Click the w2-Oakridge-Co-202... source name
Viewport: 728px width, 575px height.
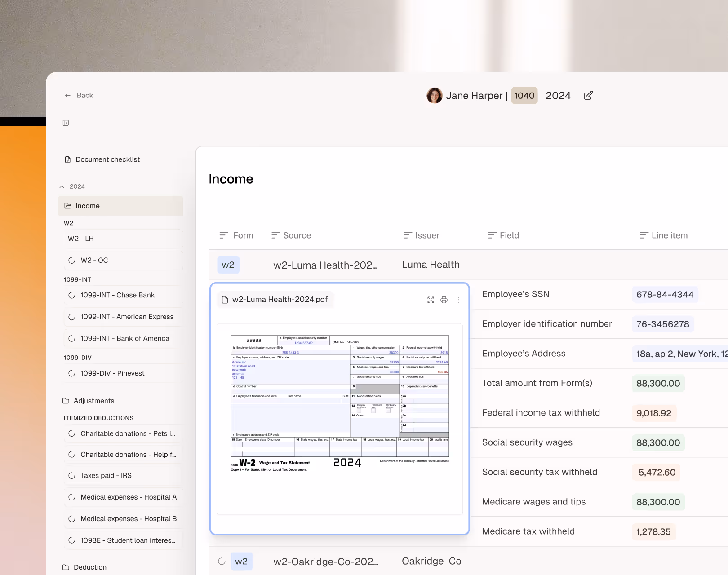(326, 562)
